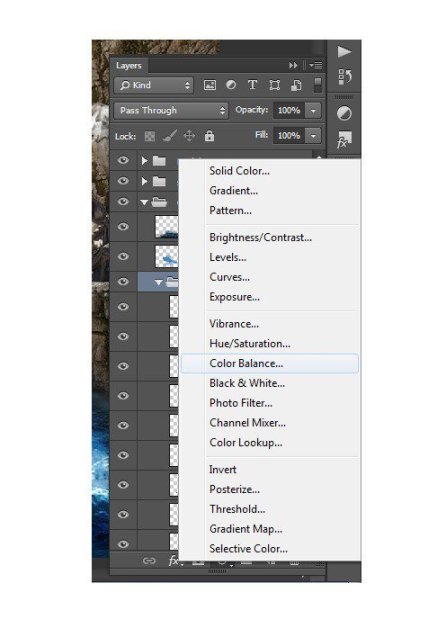Toggle visibility of the topmost layer group
This screenshot has height=637, width=428.
pos(123,160)
